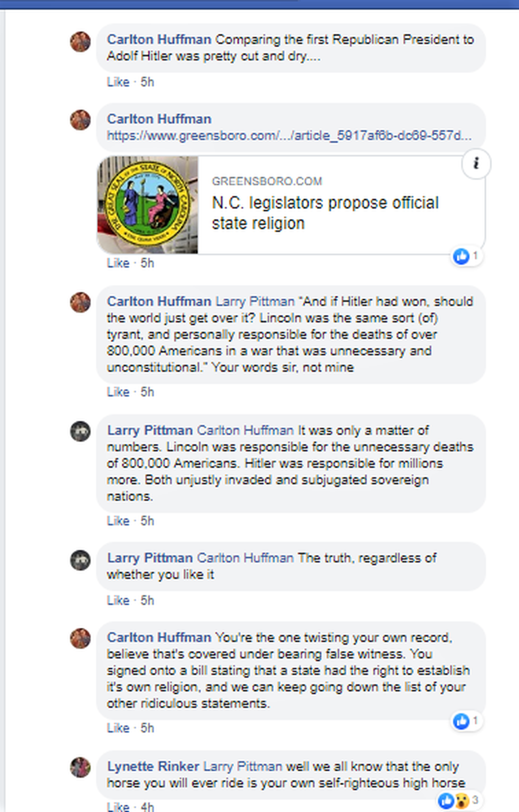
Task: Open Larry Pittman's profile picture on 'matter of numbers' comment
Action: pyautogui.click(x=80, y=431)
